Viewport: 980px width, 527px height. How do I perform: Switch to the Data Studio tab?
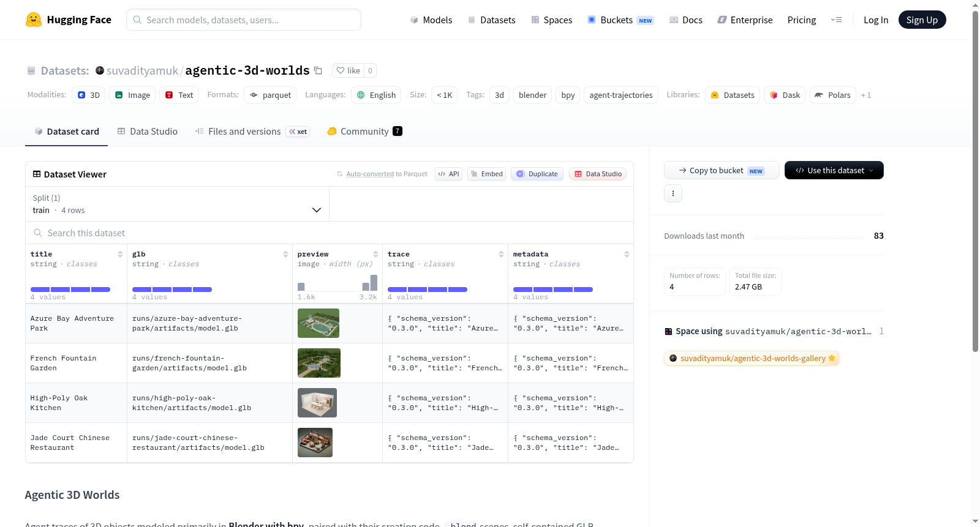point(148,132)
